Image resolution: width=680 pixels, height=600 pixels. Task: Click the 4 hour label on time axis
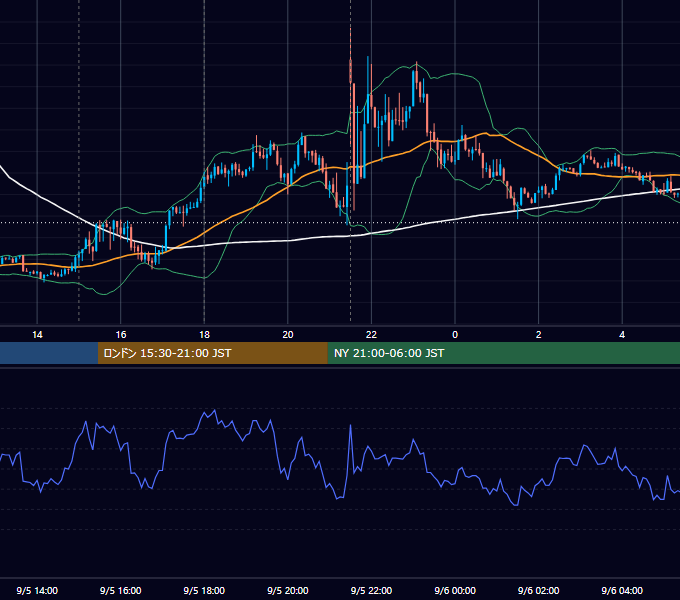(622, 335)
